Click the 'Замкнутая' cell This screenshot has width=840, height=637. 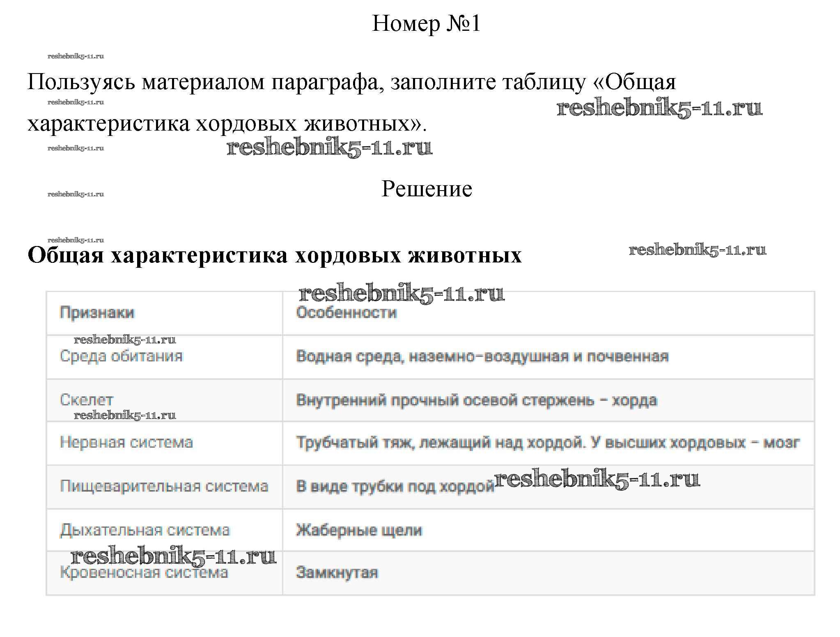click(337, 573)
